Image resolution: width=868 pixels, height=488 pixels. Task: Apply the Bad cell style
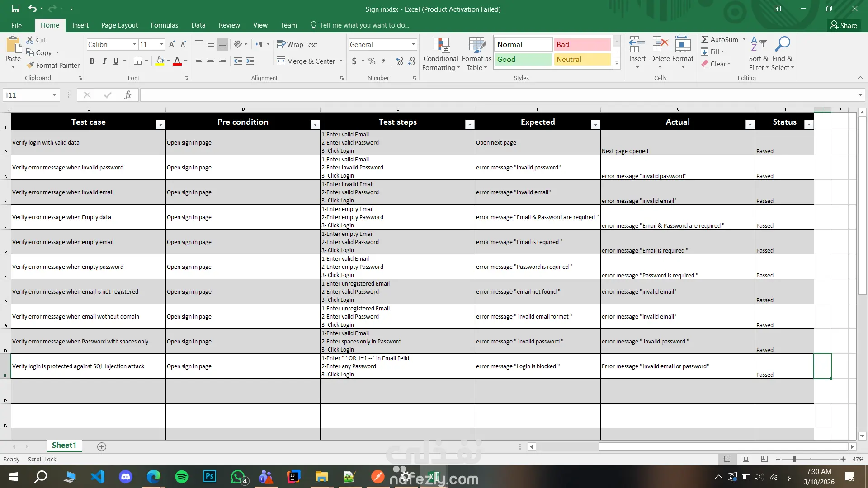[582, 44]
